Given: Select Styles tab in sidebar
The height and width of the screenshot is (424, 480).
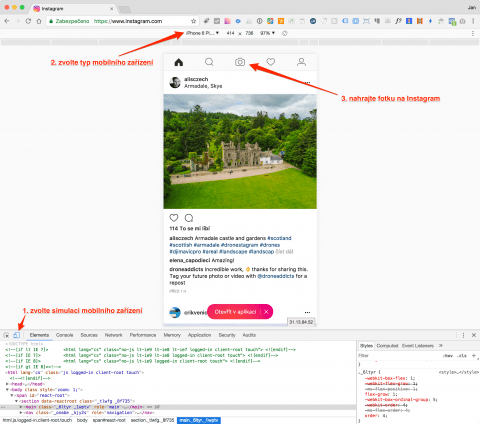Looking at the screenshot, I should pos(366,345).
